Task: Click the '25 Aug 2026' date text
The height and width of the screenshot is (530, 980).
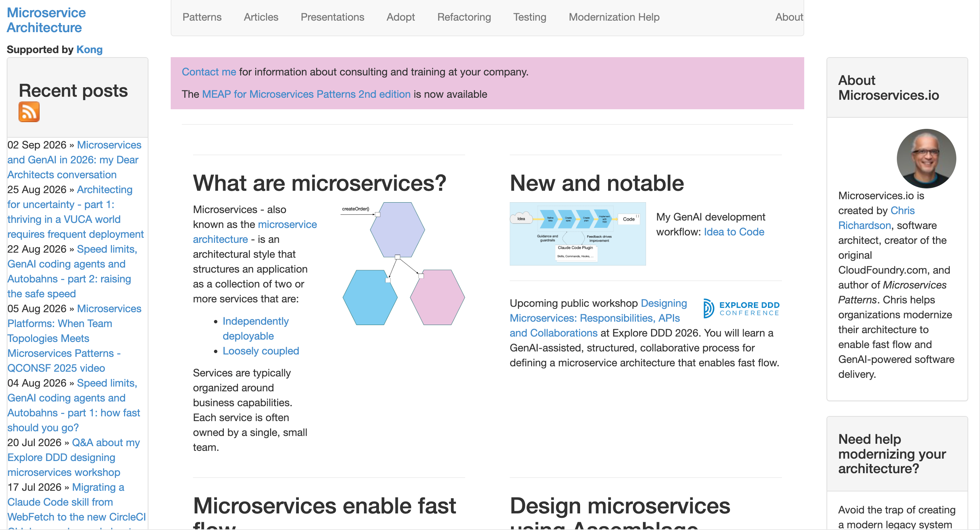Action: point(37,189)
